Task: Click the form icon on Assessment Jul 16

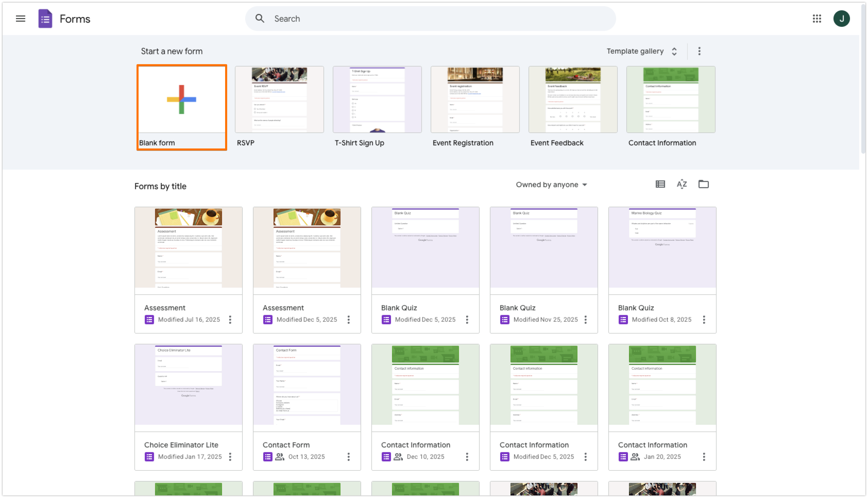Action: (149, 320)
